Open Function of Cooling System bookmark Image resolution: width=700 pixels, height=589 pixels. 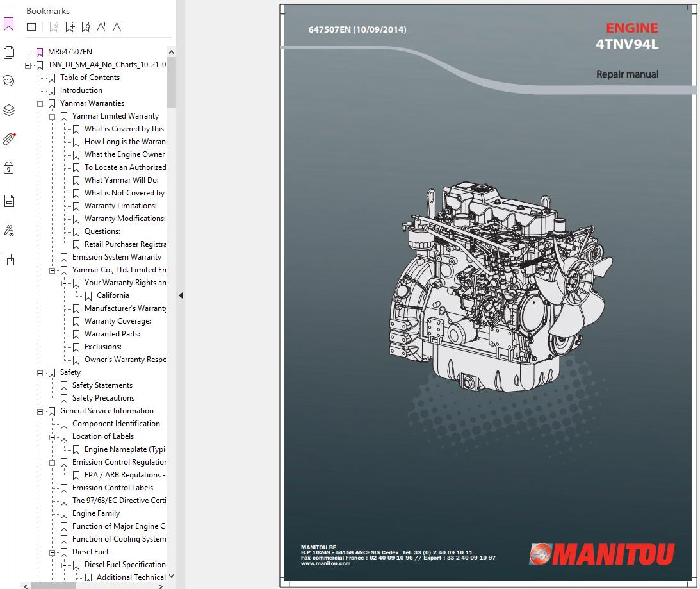[119, 540]
